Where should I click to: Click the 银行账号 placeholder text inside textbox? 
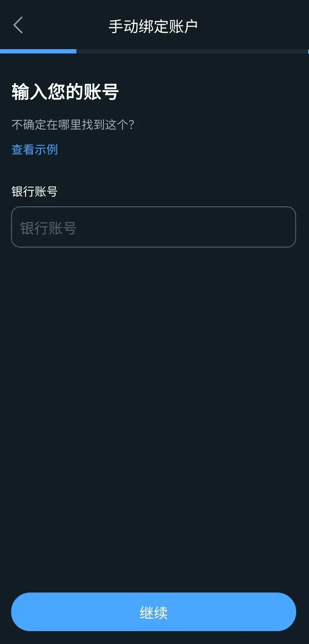(48, 228)
